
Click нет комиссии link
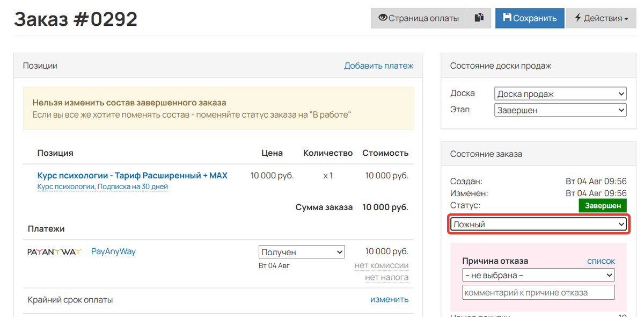(x=382, y=265)
